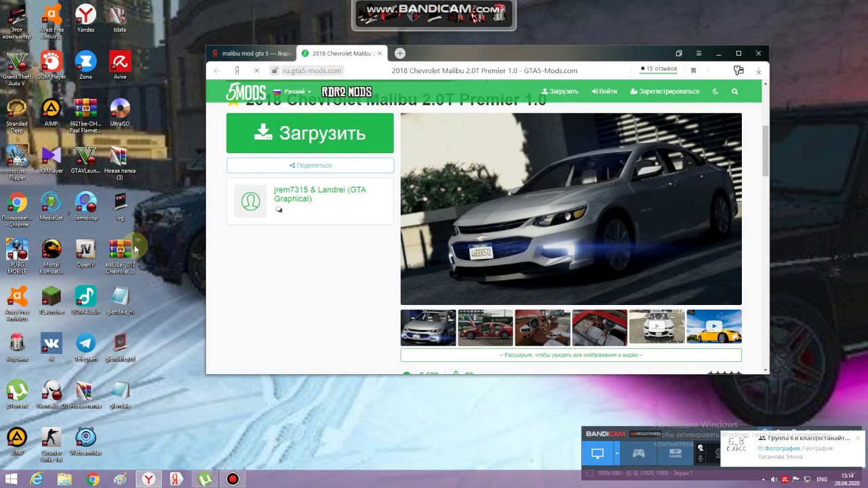Image resolution: width=868 pixels, height=488 pixels.
Task: Select the 2018 Chevrolet archive on desktop
Action: 120,256
